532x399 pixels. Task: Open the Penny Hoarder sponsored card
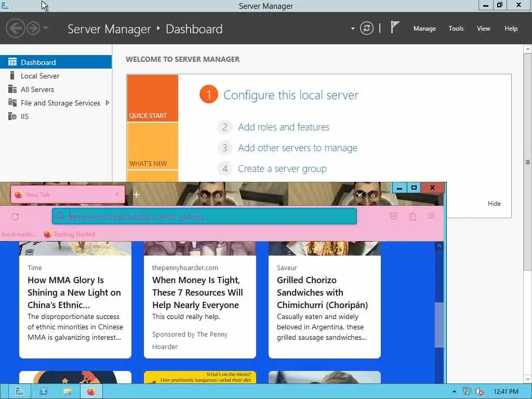pos(200,300)
